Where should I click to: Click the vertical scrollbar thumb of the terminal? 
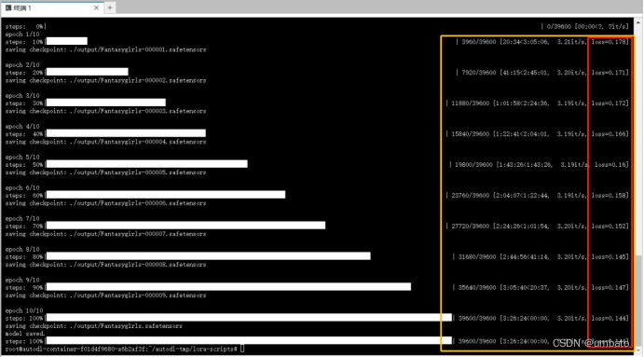click(638, 300)
